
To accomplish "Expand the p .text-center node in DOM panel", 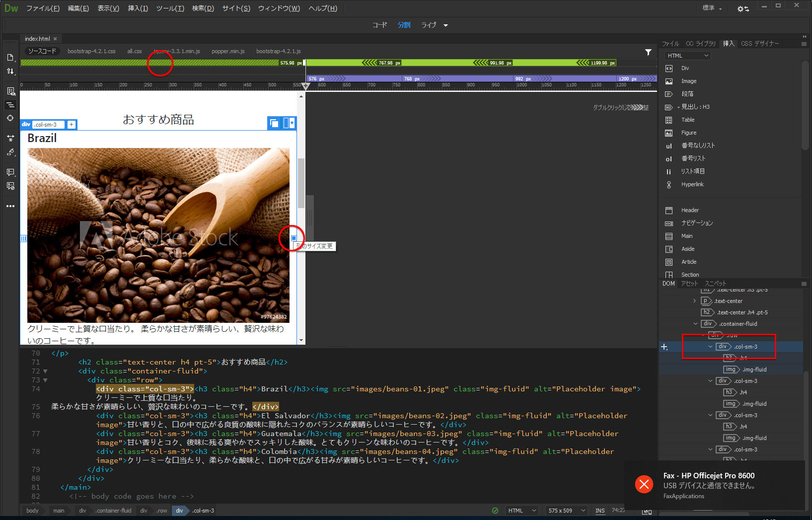I will (694, 301).
